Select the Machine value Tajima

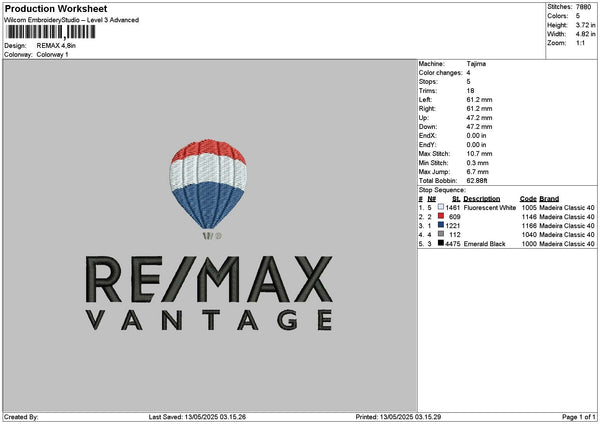coord(476,63)
